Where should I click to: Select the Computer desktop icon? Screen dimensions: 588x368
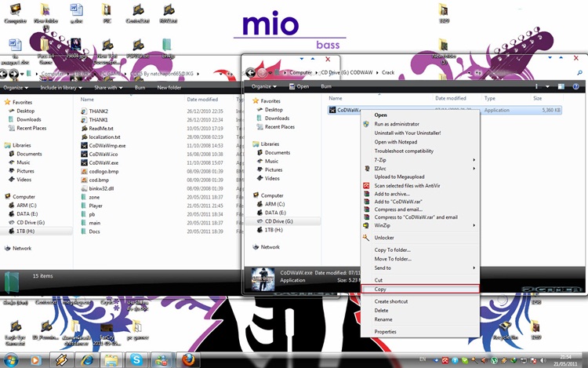(16, 13)
